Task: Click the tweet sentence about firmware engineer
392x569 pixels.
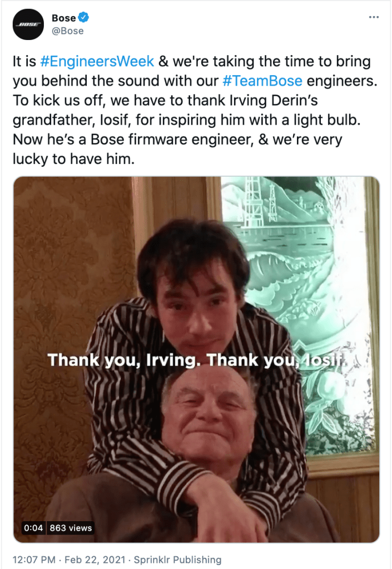Action: (x=177, y=149)
